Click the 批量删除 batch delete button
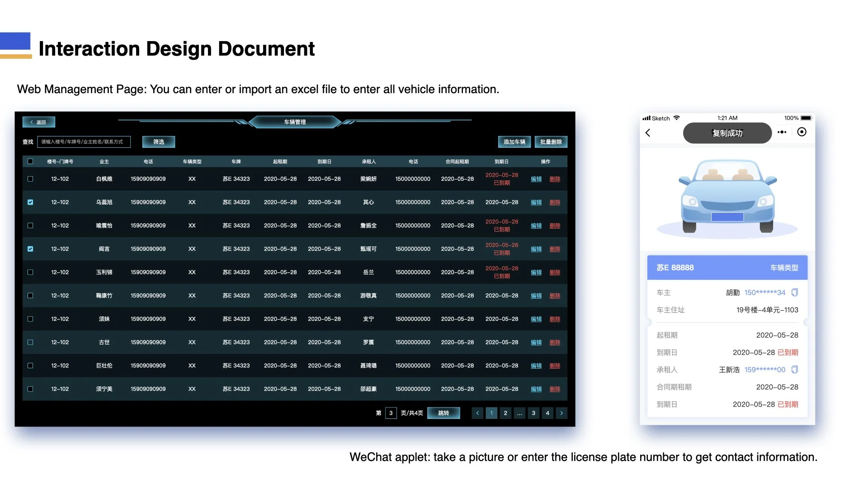Viewport: 868px width, 488px height. click(551, 142)
